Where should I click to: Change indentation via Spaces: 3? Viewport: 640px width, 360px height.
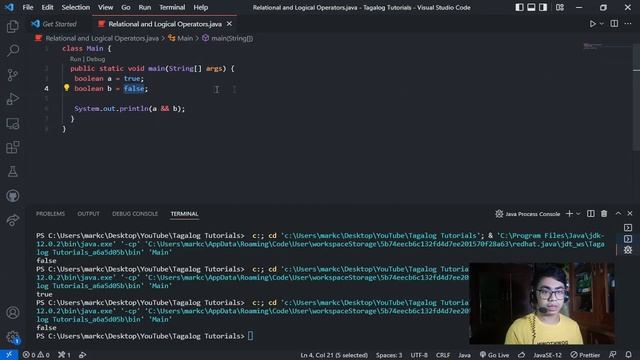click(389, 355)
